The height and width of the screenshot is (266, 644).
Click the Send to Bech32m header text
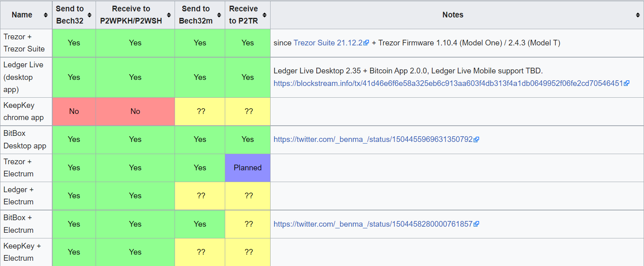point(196,15)
